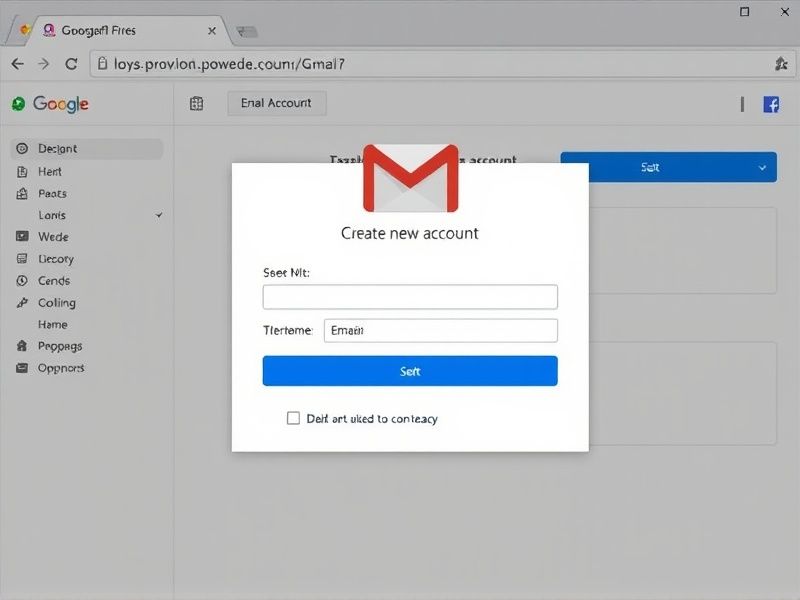The width and height of the screenshot is (800, 600).
Task: Open Lanis in the sidebar
Action: point(52,215)
